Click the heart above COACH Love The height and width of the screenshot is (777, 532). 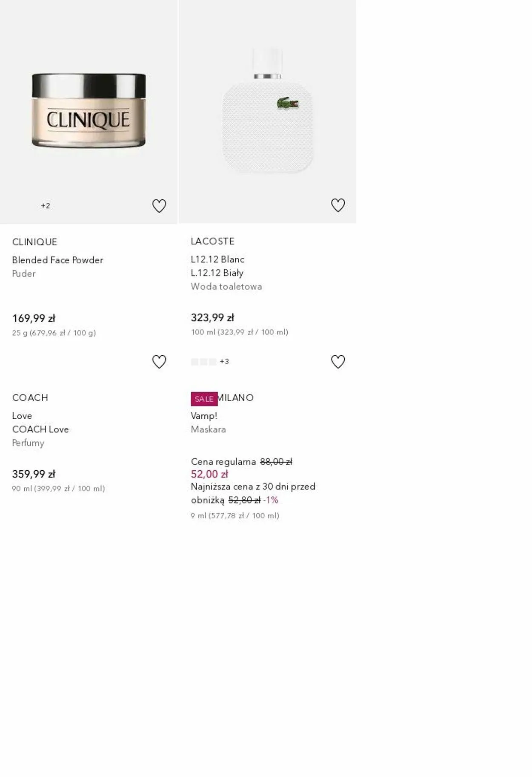[x=159, y=362]
